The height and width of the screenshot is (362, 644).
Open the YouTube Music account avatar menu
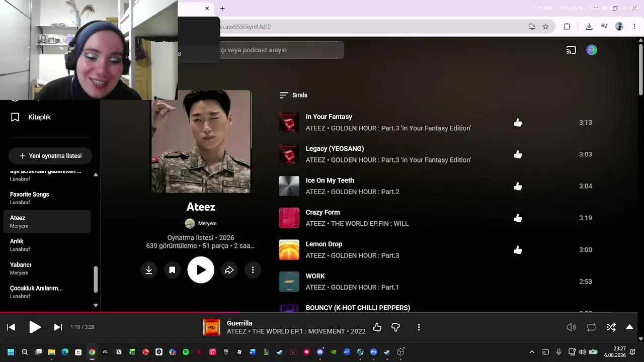(592, 50)
